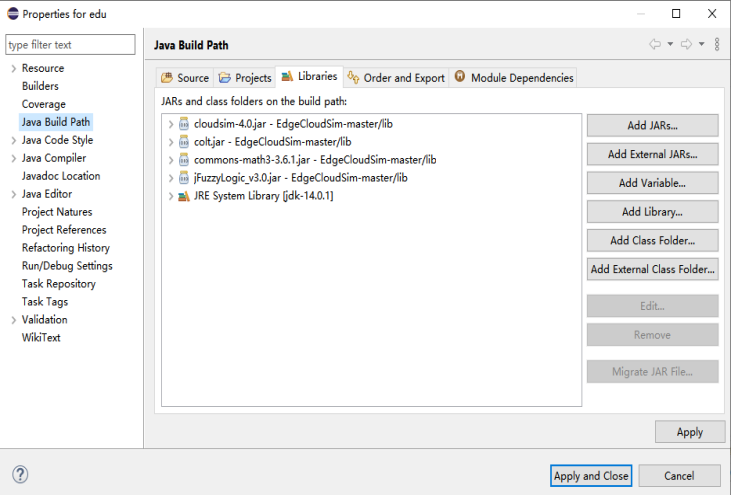Click the colt.jar jar icon
732x496 pixels.
point(184,142)
